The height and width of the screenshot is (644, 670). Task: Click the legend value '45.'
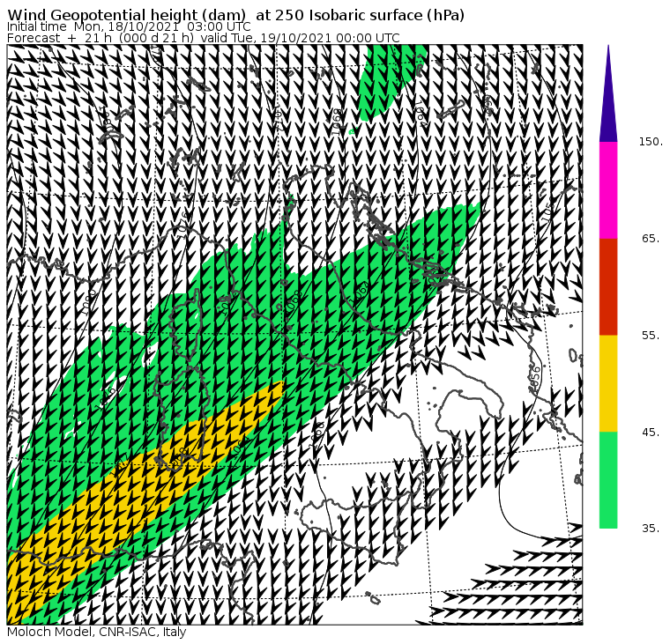tap(651, 433)
